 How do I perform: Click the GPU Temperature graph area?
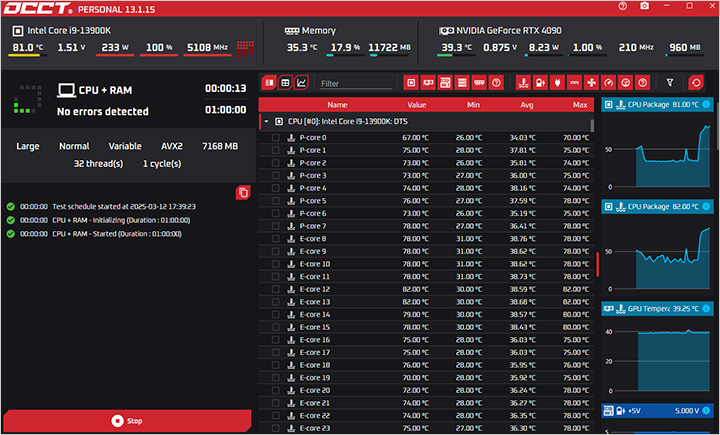pyautogui.click(x=657, y=356)
